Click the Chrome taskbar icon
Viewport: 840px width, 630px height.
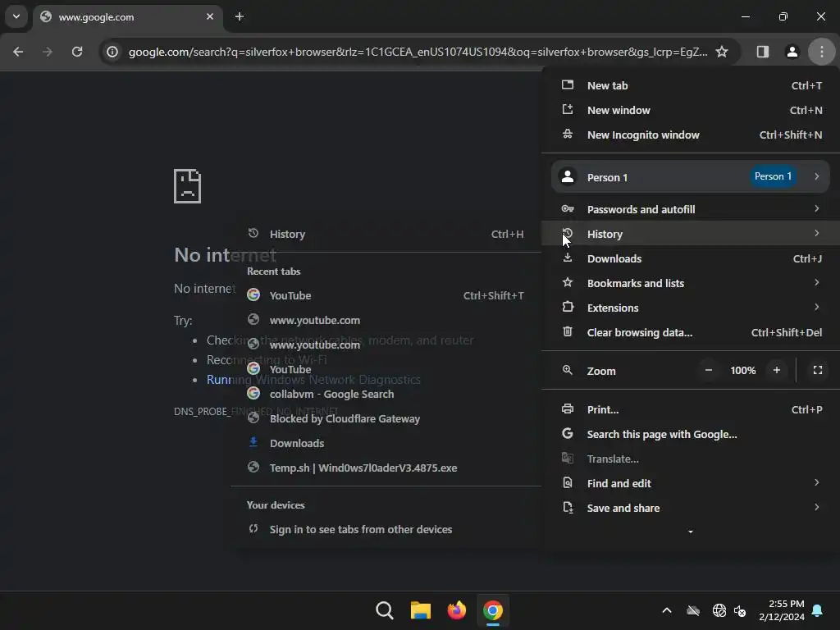click(493, 610)
